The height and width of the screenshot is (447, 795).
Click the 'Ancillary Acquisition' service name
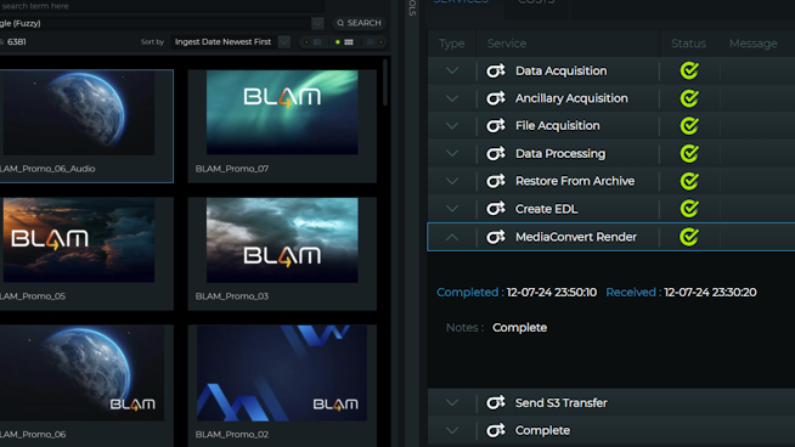pos(571,98)
